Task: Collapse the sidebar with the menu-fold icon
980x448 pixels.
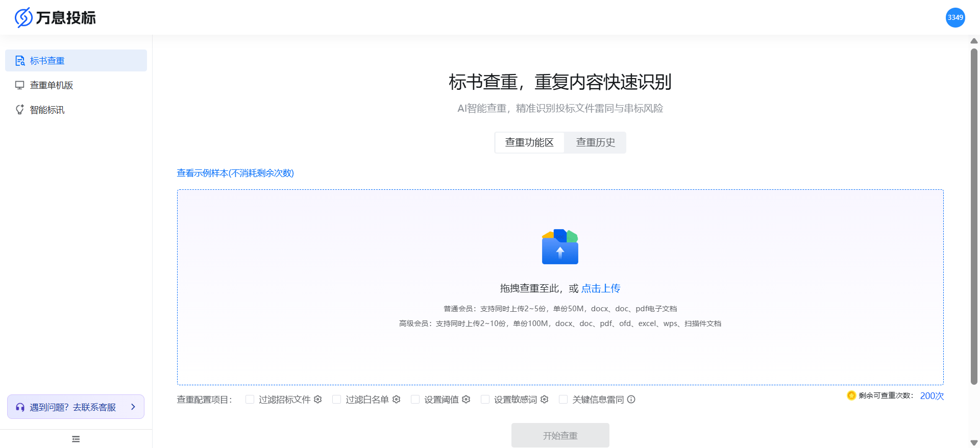Action: 76,439
